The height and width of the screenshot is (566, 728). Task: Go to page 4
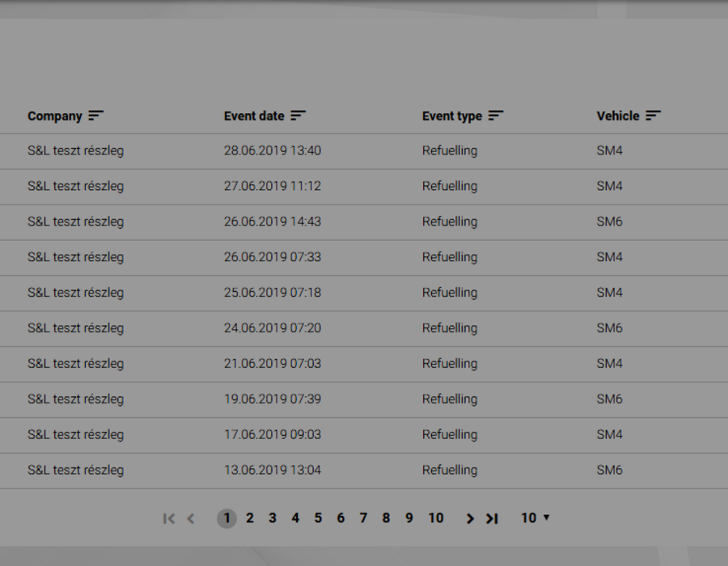[295, 517]
